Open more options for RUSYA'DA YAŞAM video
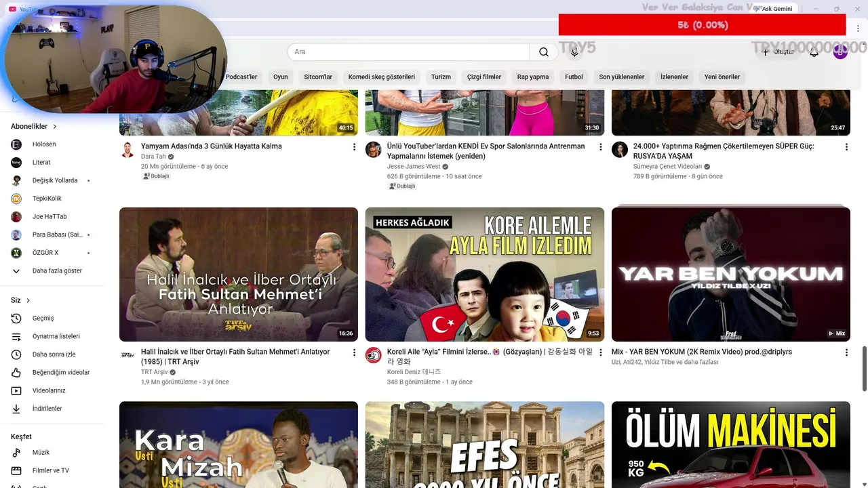Viewport: 868px width, 488px height. [846, 146]
